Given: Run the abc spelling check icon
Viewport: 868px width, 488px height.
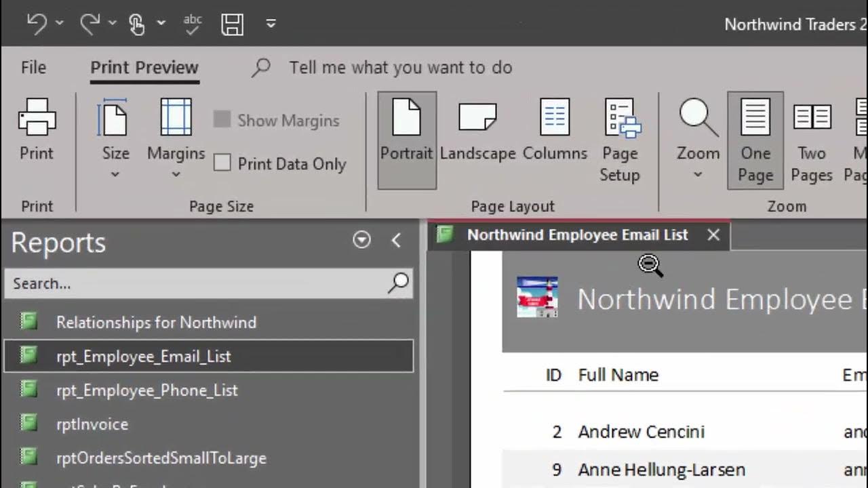Looking at the screenshot, I should pos(193,24).
